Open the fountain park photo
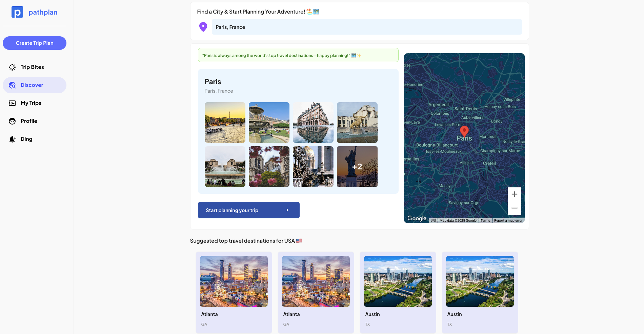The height and width of the screenshot is (334, 644). 269,123
